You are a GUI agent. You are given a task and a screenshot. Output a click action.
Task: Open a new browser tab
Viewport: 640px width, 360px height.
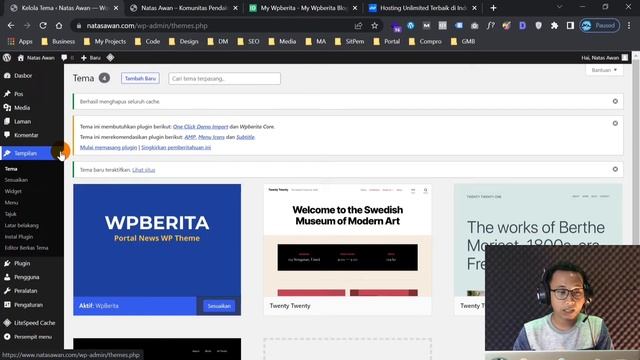coord(493,8)
